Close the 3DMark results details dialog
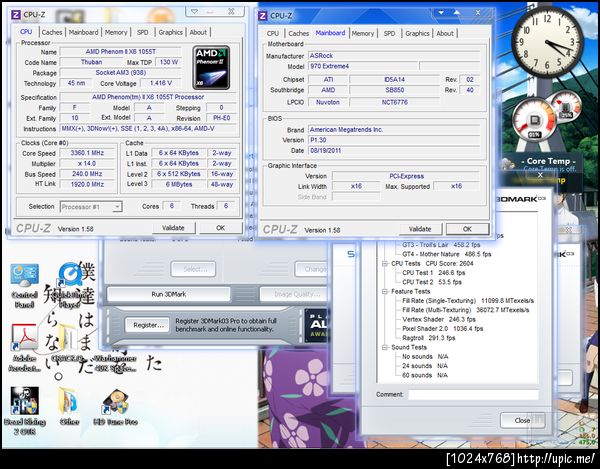This screenshot has width=600, height=469. (522, 420)
